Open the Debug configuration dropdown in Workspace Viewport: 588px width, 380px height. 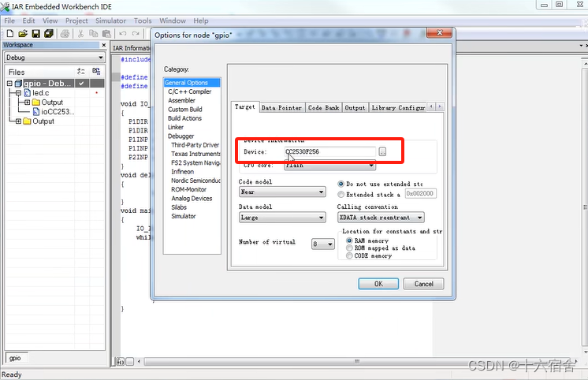[x=101, y=58]
